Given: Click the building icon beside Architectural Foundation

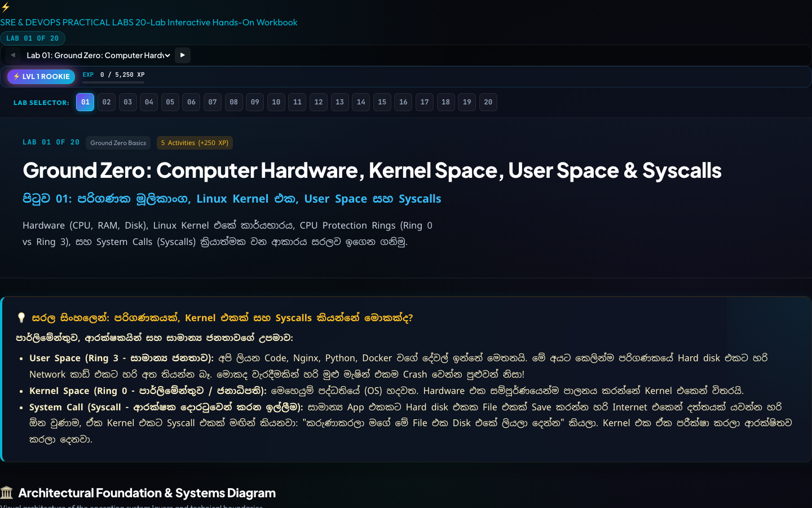Looking at the screenshot, I should click(7, 493).
